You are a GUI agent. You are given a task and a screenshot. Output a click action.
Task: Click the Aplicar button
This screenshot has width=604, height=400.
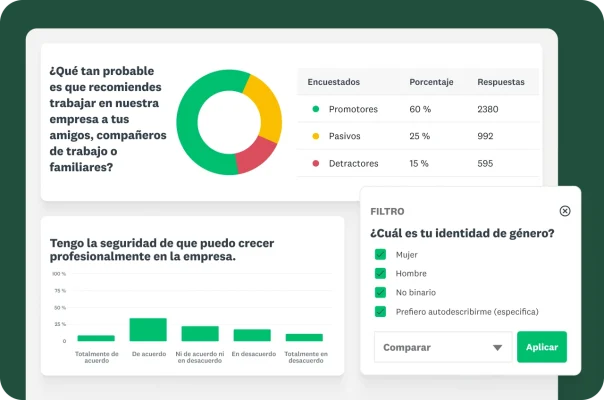coord(542,347)
